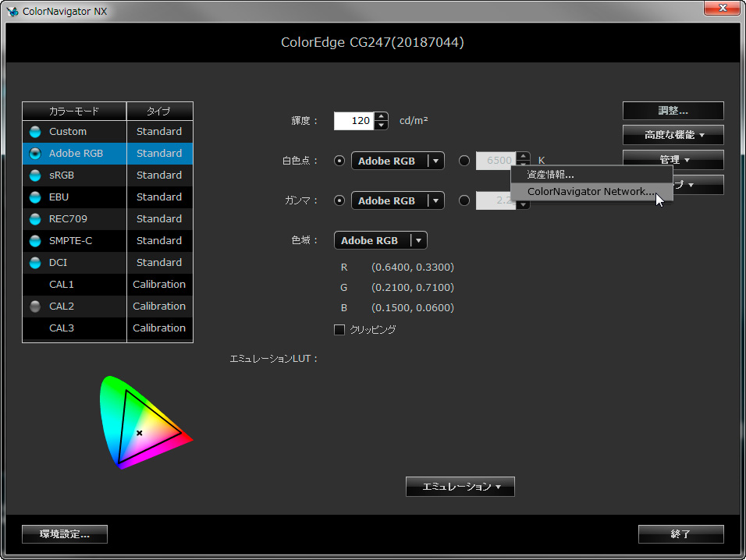Choose 資産情報... from the open menu
746x560 pixels.
(591, 175)
